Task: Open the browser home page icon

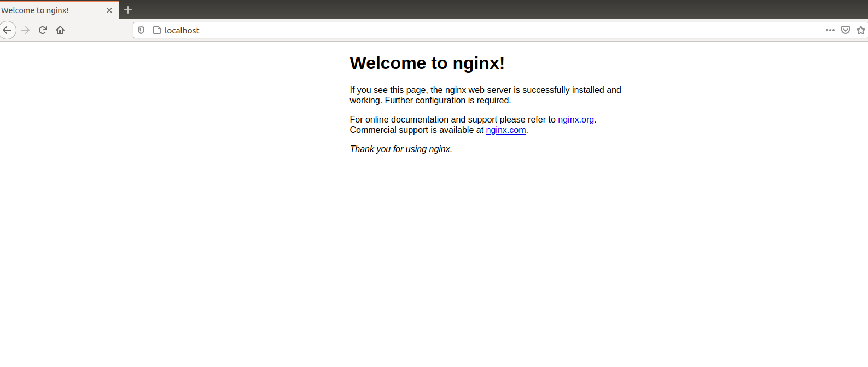Action: 60,30
